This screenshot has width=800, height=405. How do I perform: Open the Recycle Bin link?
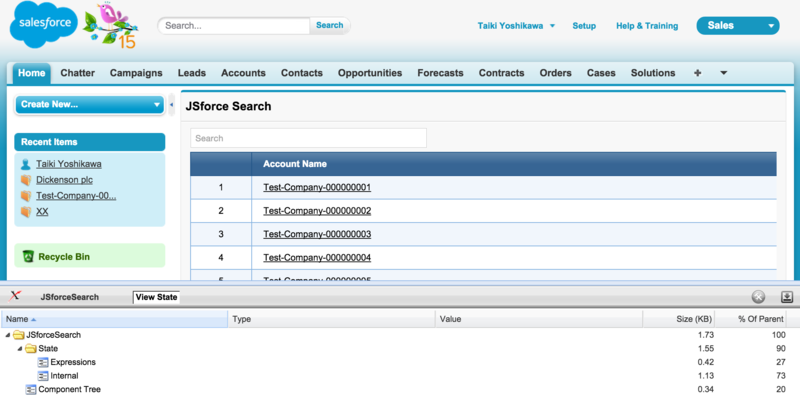click(x=64, y=257)
